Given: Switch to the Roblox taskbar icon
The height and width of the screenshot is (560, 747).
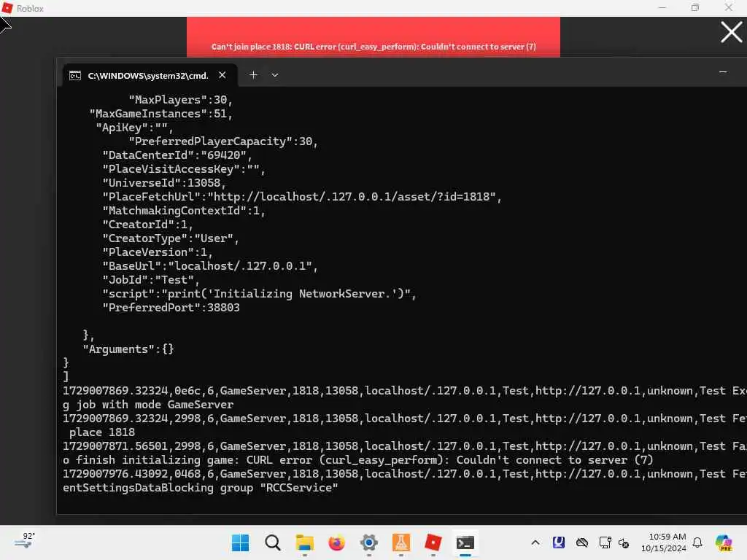Looking at the screenshot, I should (x=433, y=542).
